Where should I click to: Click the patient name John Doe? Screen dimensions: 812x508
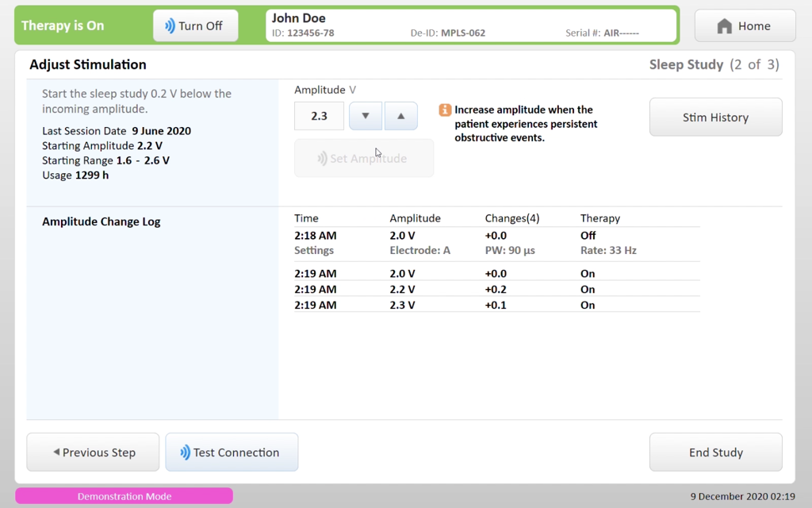pyautogui.click(x=299, y=18)
